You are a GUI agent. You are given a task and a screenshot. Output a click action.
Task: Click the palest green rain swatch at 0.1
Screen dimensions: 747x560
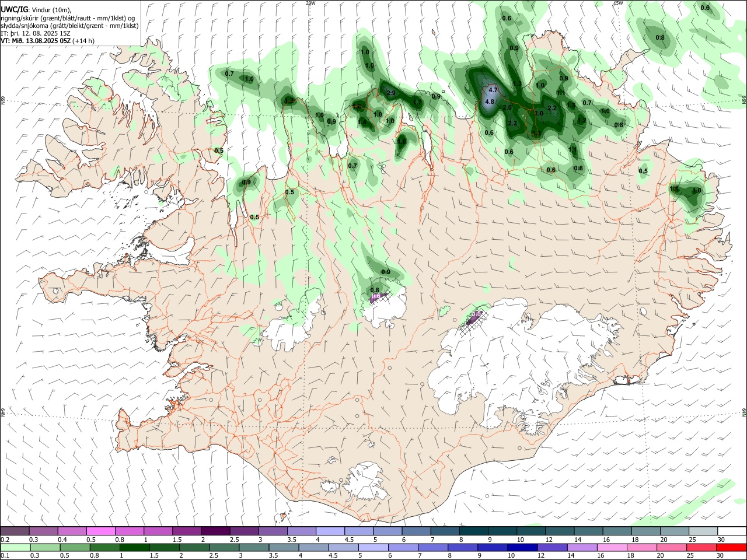[x=15, y=547]
